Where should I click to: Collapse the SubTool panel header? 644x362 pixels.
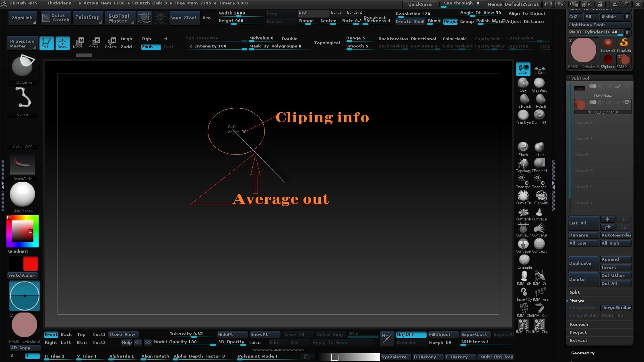point(580,78)
